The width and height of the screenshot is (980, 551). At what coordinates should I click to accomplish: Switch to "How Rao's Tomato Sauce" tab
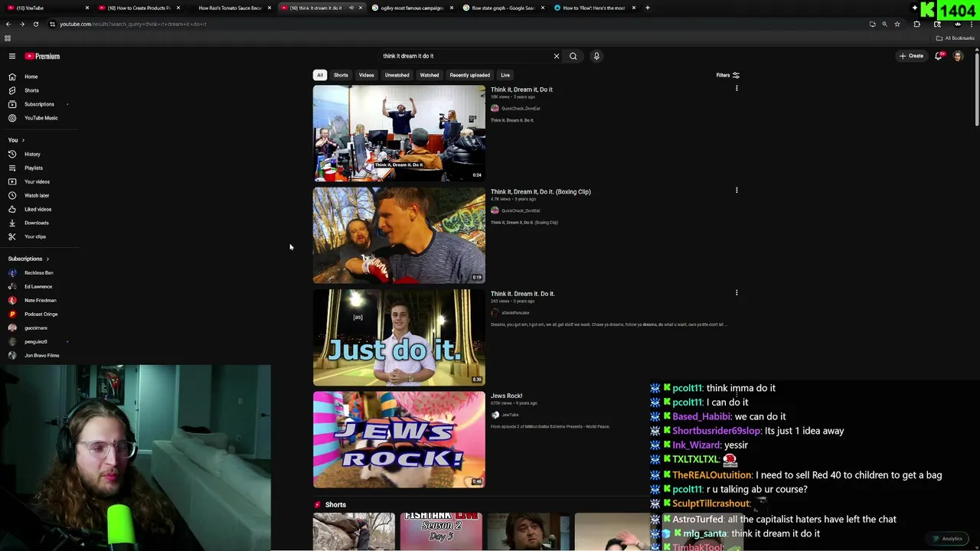[x=230, y=8]
